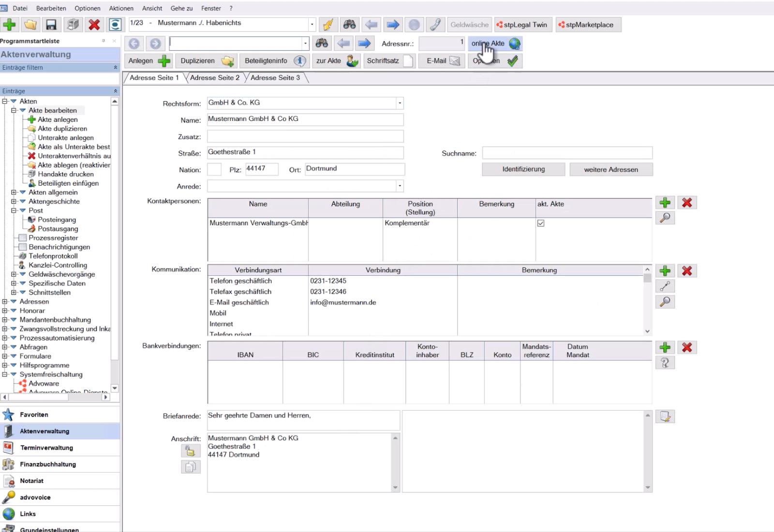The width and height of the screenshot is (774, 532).
Task: Click the pencil edit icon in the top toolbar
Action: click(328, 25)
